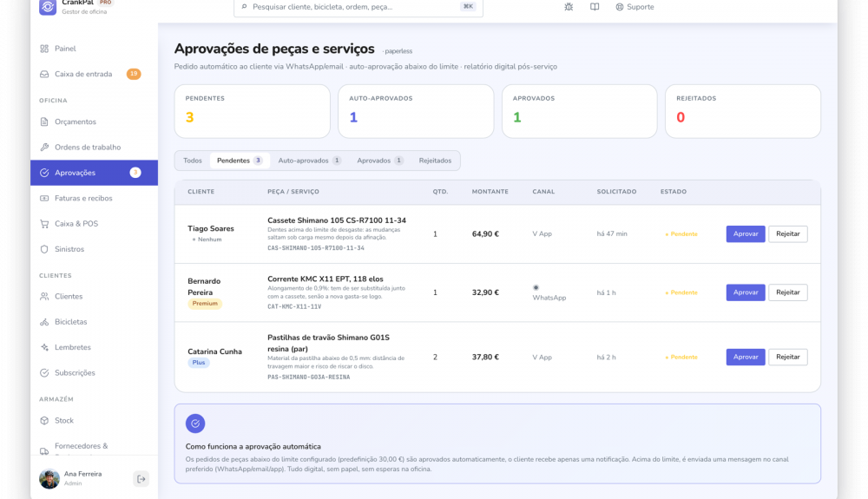Click the Montante column header
Screen dimensions: 868x499
(x=490, y=192)
